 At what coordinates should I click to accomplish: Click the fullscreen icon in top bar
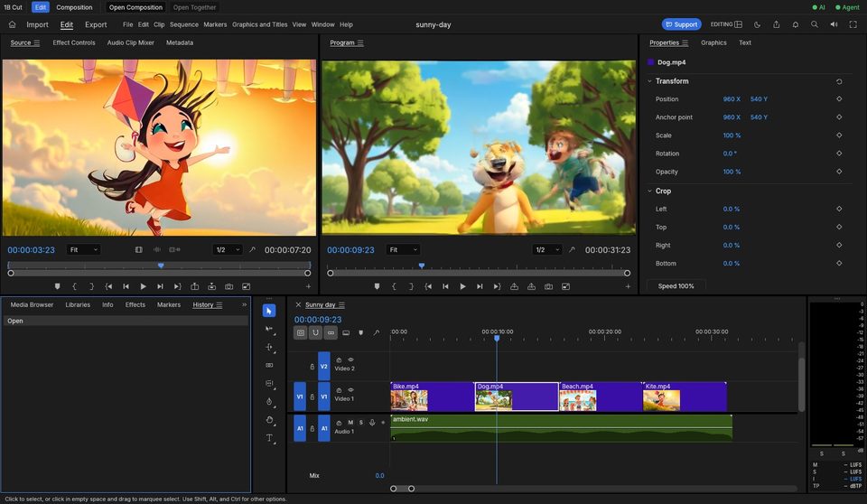coord(853,24)
